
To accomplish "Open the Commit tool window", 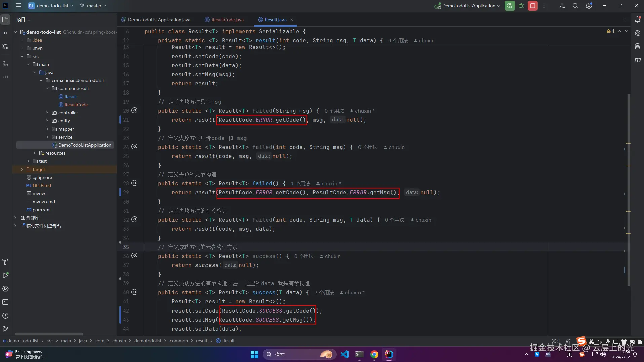I will pyautogui.click(x=5, y=33).
